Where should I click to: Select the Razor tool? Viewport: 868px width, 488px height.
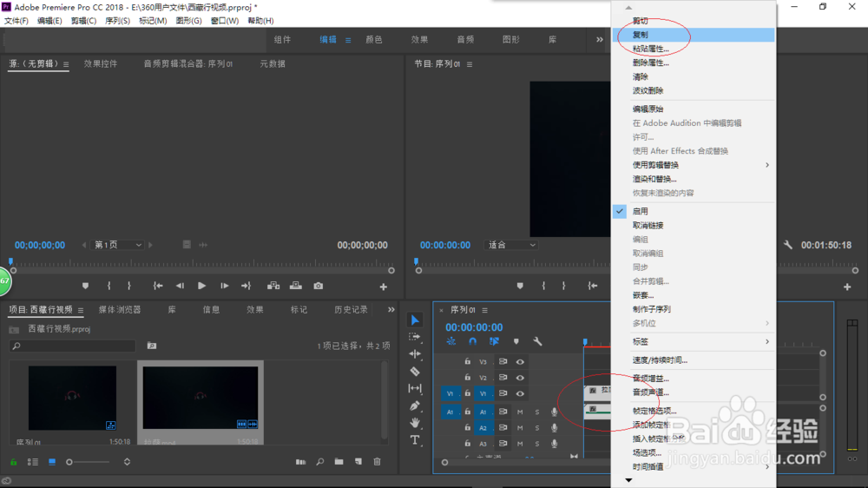tap(415, 371)
